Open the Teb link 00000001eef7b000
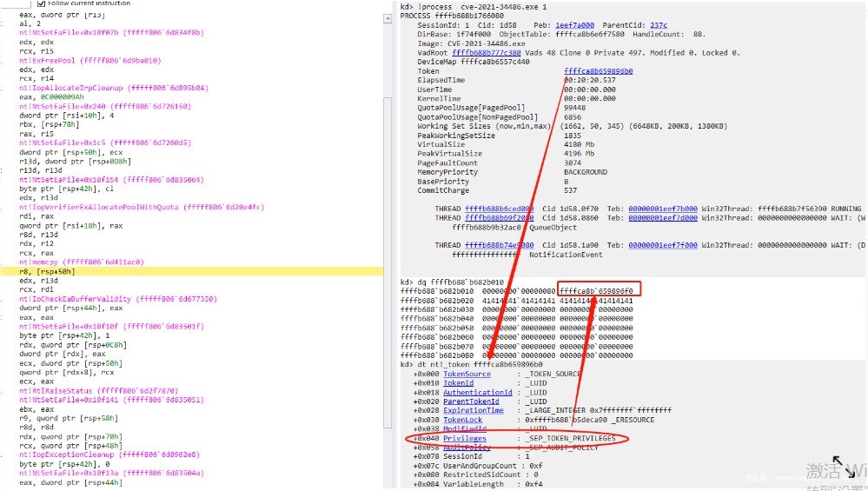Image resolution: width=868 pixels, height=491 pixels. pos(663,209)
